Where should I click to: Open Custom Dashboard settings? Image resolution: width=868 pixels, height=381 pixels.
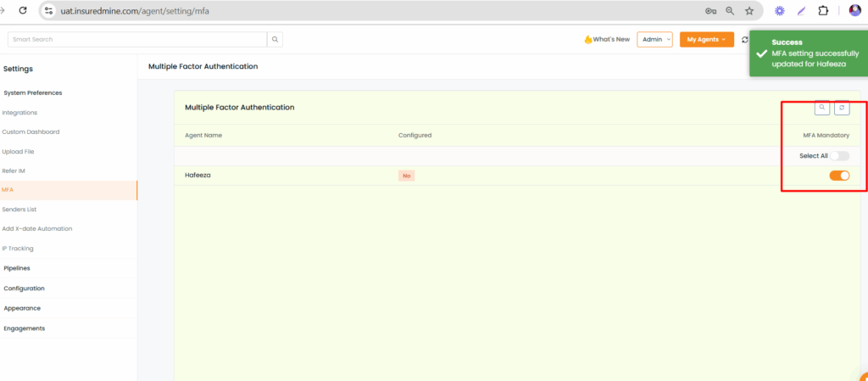click(31, 132)
